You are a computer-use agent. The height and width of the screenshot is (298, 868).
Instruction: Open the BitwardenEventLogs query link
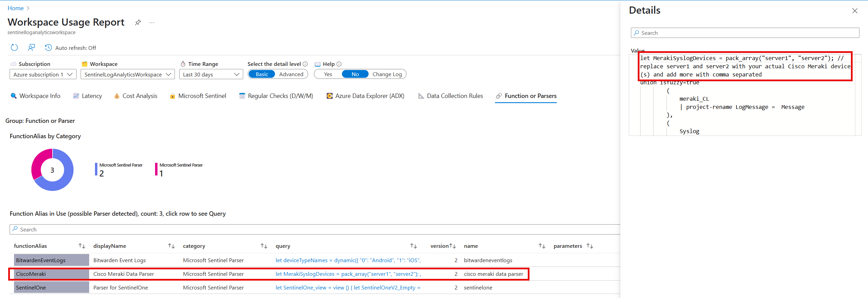coord(348,260)
